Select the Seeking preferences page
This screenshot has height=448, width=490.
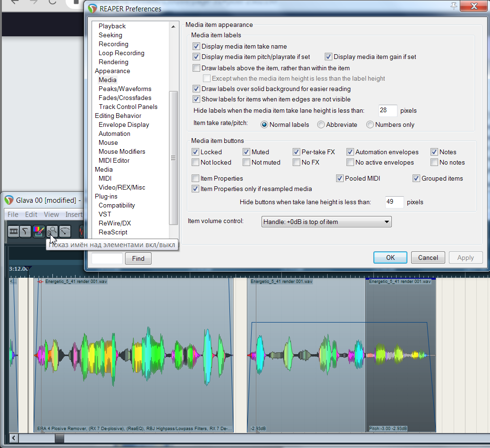[x=110, y=35]
